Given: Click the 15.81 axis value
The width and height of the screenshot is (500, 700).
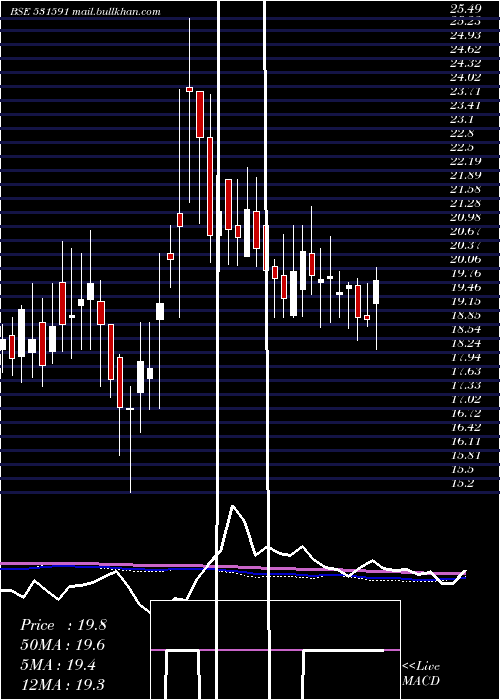Looking at the screenshot, I should click(466, 455).
